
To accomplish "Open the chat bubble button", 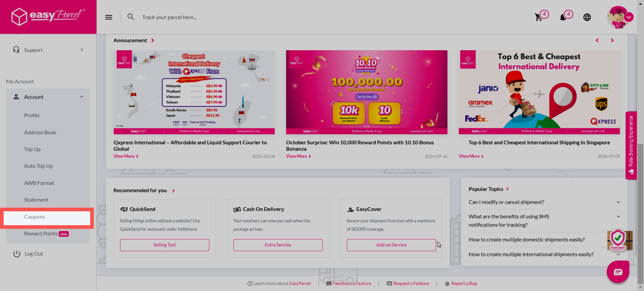I will (x=618, y=272).
